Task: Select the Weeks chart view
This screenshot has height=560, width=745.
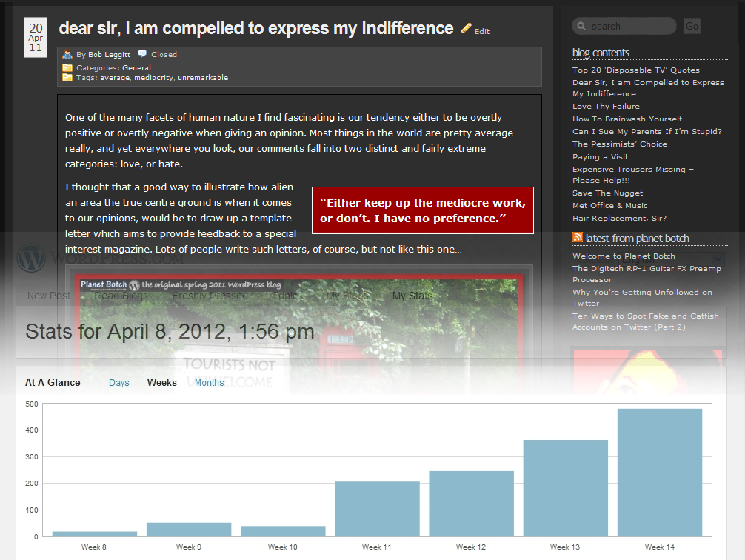Action: point(162,383)
